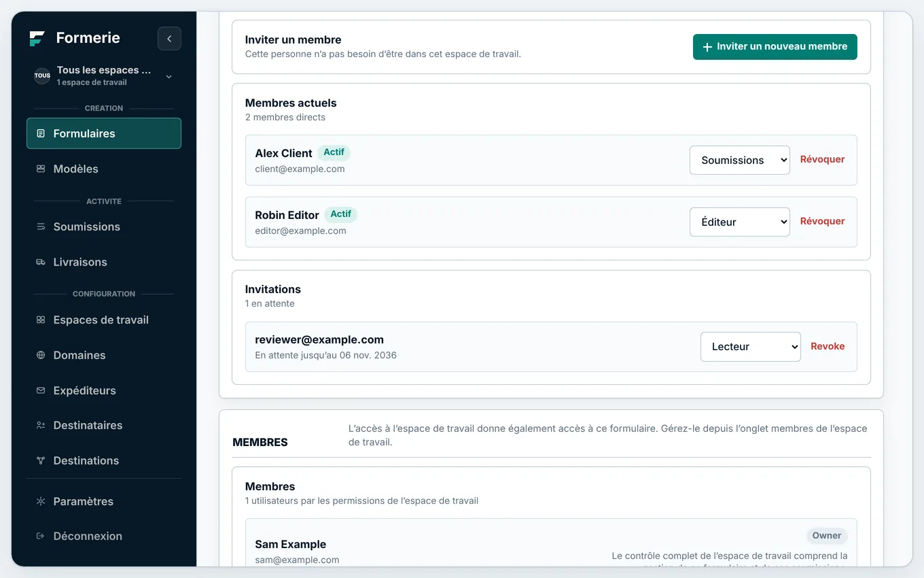Click Inviter un nouveau membre button
This screenshot has height=578, width=924.
click(775, 47)
